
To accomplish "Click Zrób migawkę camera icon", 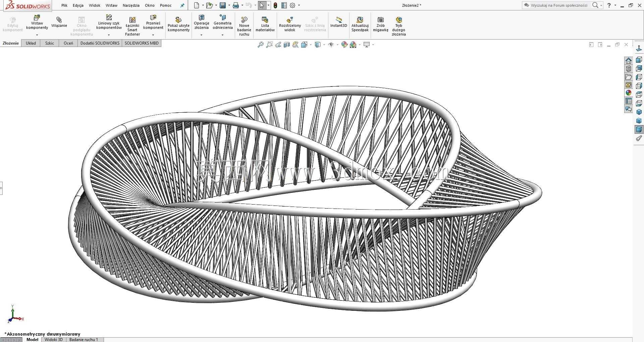I will coord(381,20).
